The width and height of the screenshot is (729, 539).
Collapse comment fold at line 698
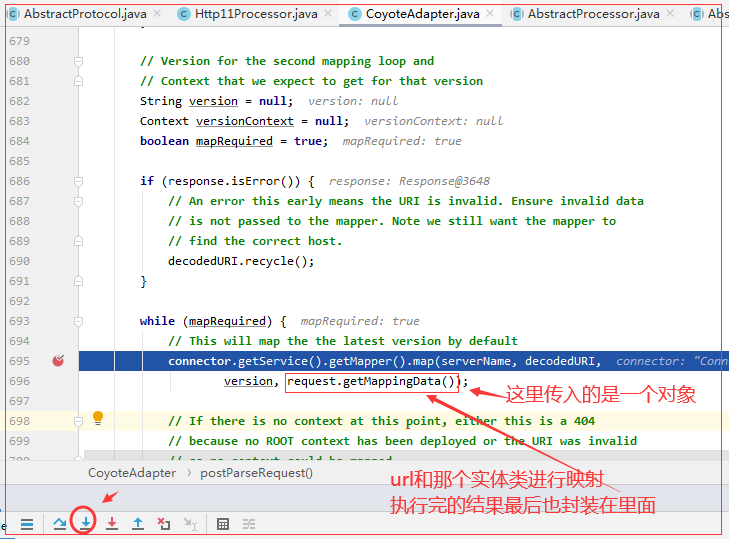pos(79,421)
